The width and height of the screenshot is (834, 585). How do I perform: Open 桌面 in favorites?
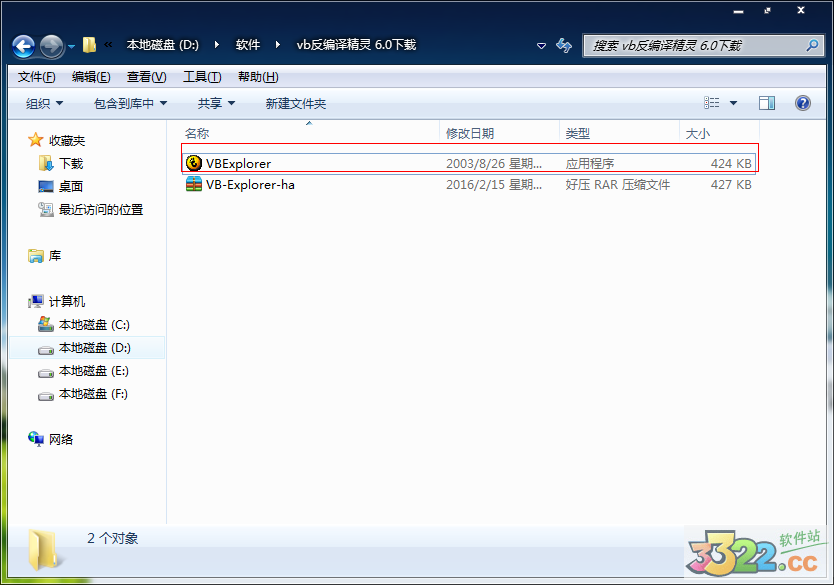[x=71, y=186]
